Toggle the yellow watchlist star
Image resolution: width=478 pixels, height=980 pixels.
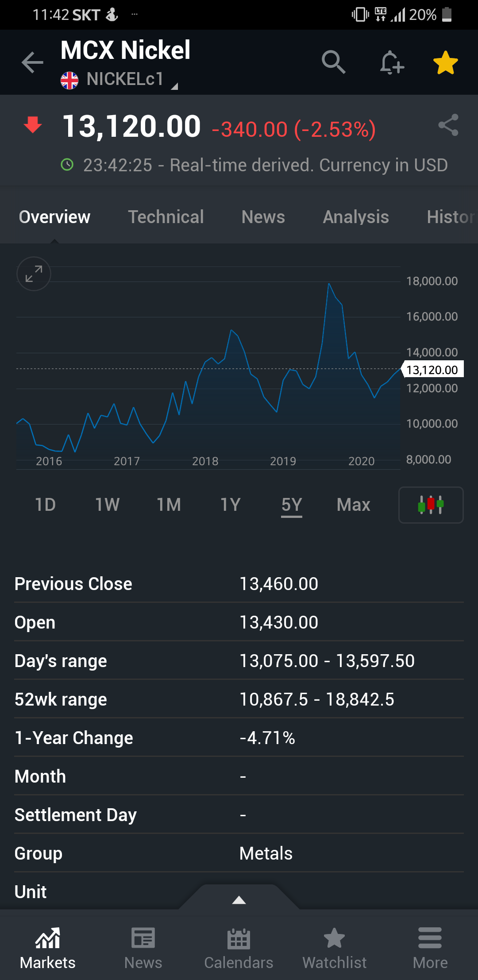[x=445, y=62]
